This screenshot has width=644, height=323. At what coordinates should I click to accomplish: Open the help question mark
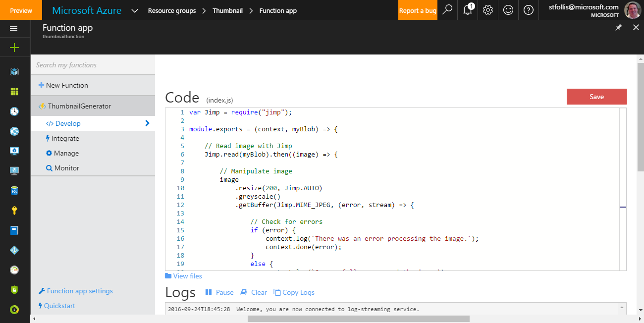click(x=529, y=10)
